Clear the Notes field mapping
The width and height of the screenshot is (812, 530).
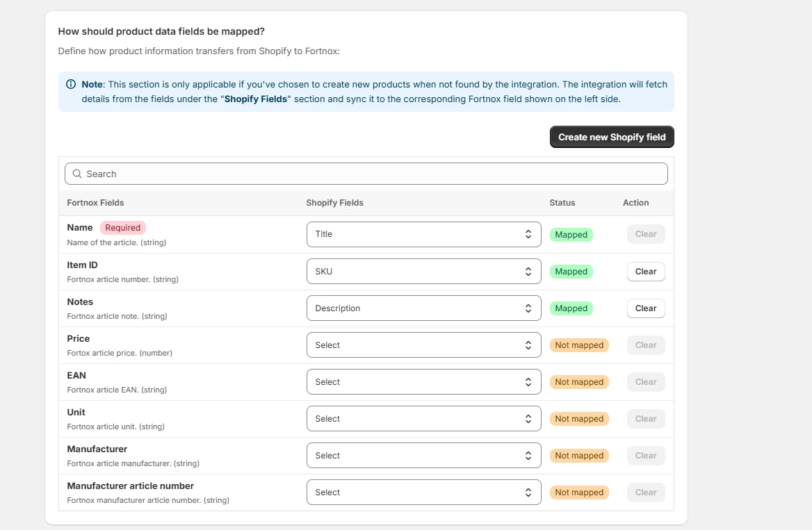pos(646,308)
